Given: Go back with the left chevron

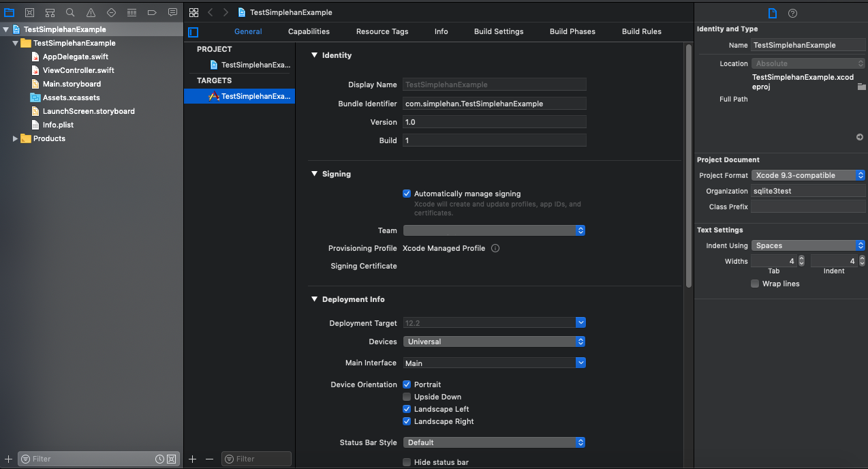Looking at the screenshot, I should click(x=211, y=12).
